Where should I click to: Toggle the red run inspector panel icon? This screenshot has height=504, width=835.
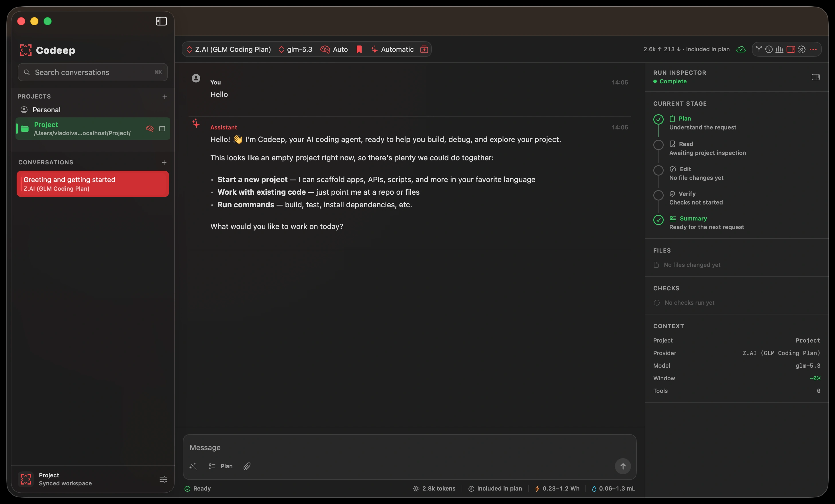[791, 50]
